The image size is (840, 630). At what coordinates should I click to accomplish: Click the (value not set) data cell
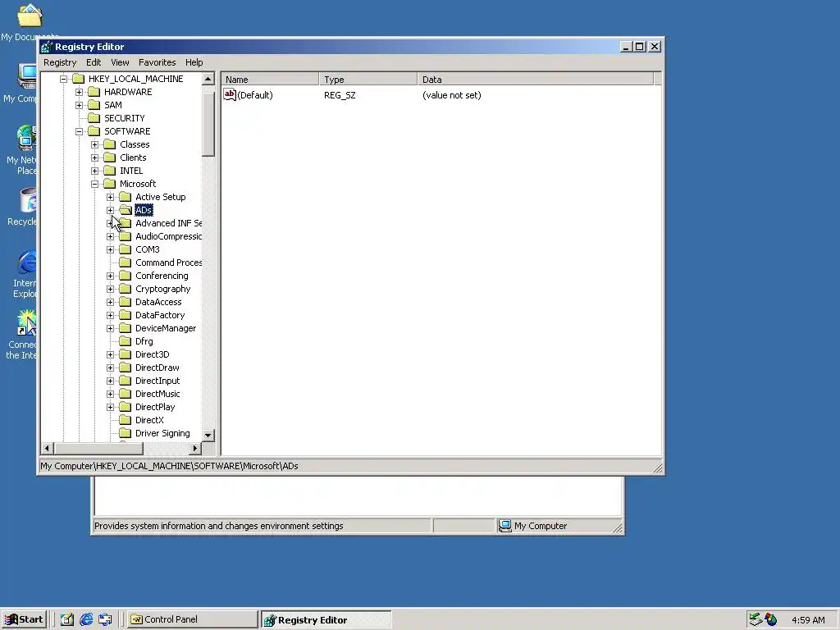tap(452, 95)
